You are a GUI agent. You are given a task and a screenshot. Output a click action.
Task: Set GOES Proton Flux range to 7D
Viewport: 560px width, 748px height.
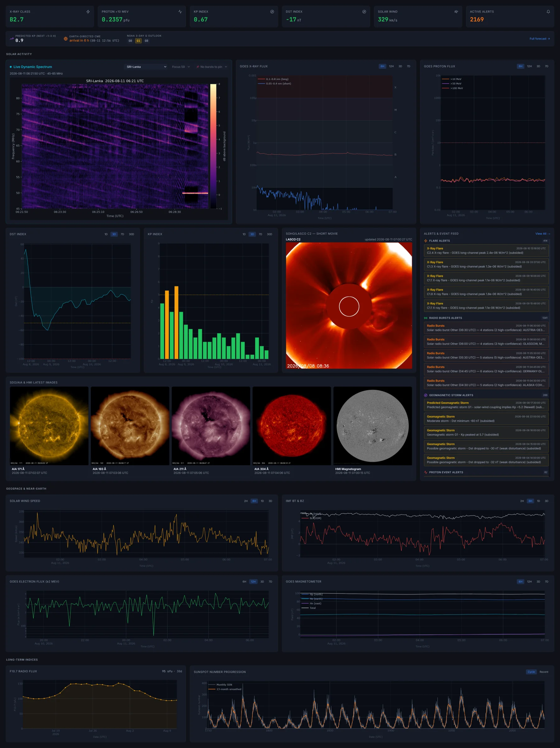point(547,66)
